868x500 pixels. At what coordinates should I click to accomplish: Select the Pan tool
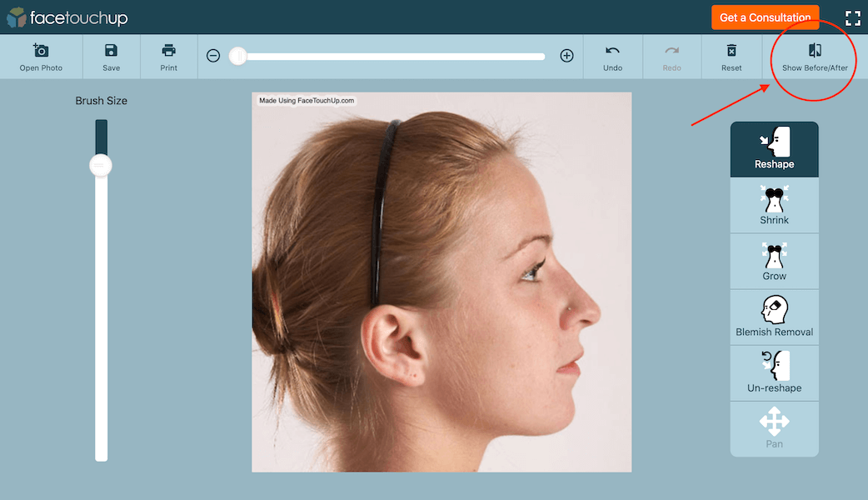coord(775,429)
